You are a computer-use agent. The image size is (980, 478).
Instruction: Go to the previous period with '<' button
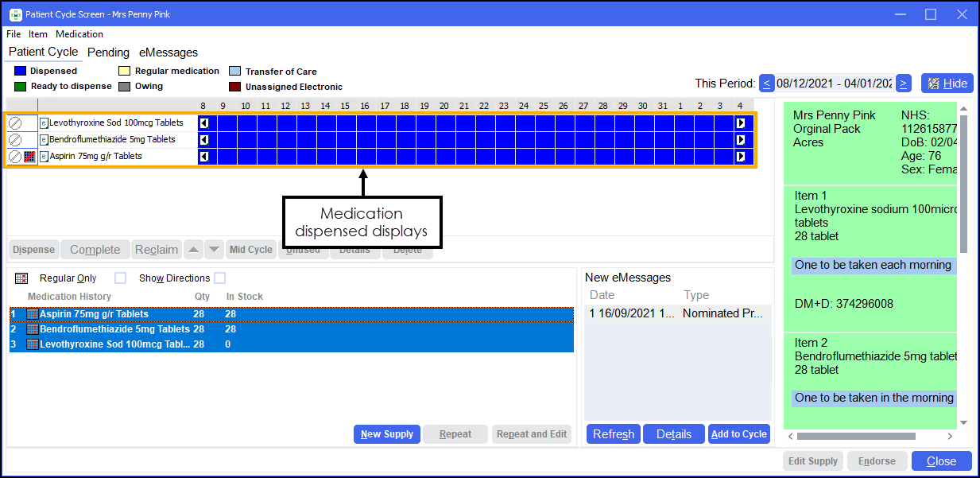pos(767,84)
